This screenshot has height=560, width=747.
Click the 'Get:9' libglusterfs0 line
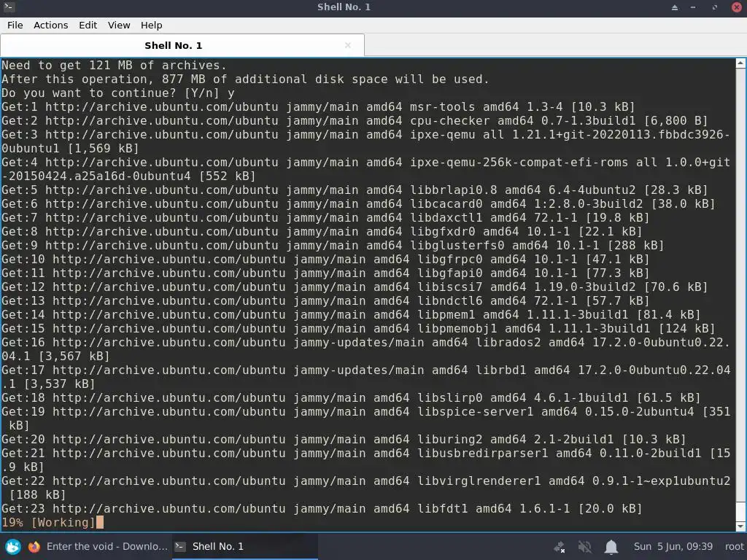[333, 245]
